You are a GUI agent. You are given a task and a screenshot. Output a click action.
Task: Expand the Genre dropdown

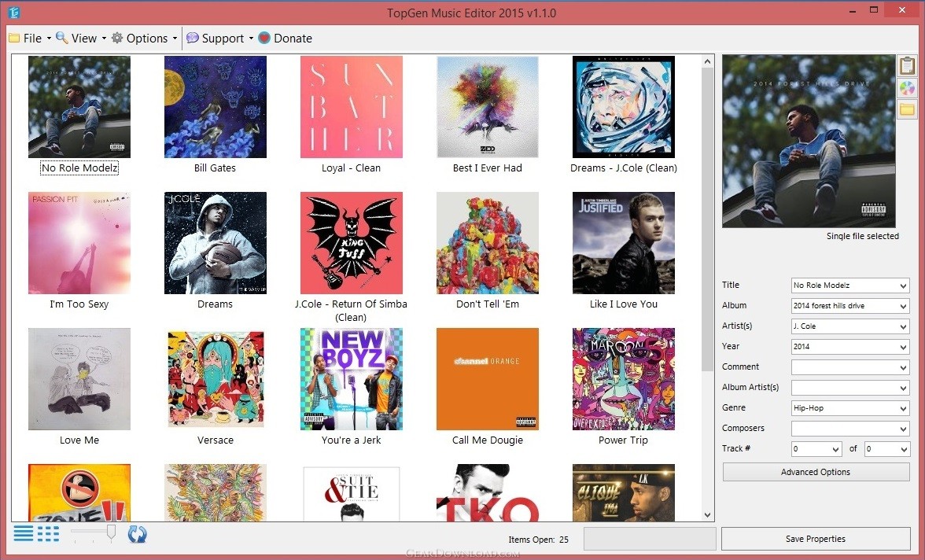pos(903,408)
